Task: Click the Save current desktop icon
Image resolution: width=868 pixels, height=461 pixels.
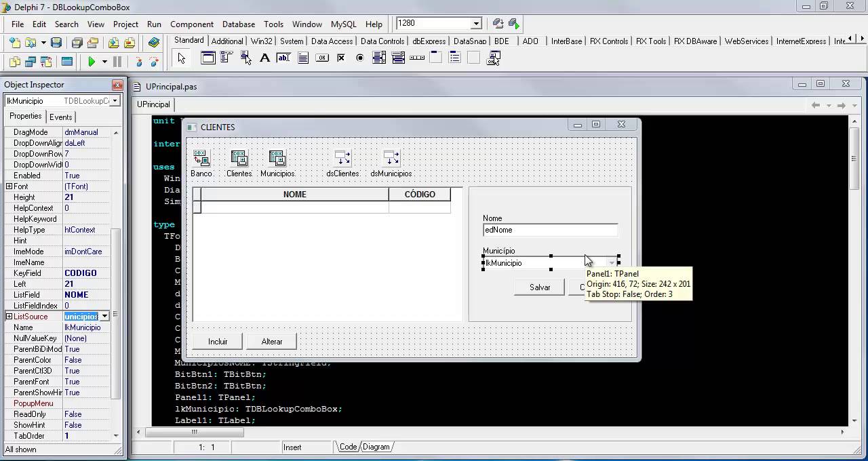Action: 498,24
